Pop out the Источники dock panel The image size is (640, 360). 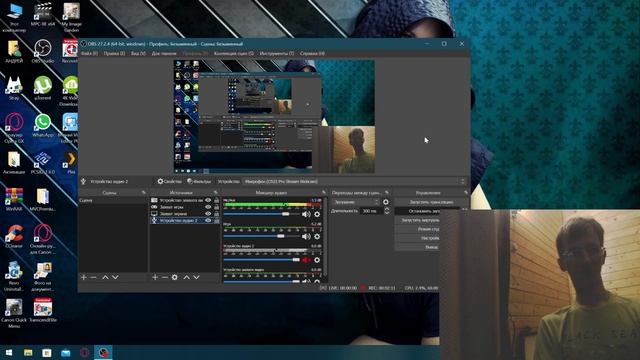click(x=216, y=192)
